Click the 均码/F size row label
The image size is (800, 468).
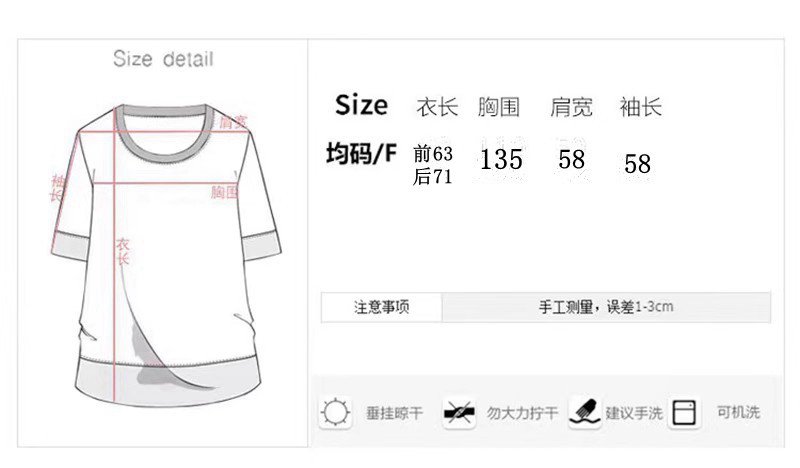[x=361, y=153]
